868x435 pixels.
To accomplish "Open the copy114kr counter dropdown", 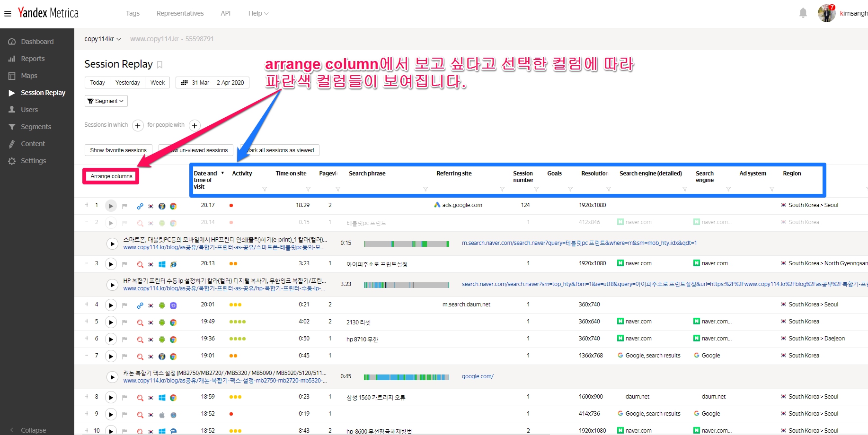I will coord(102,39).
